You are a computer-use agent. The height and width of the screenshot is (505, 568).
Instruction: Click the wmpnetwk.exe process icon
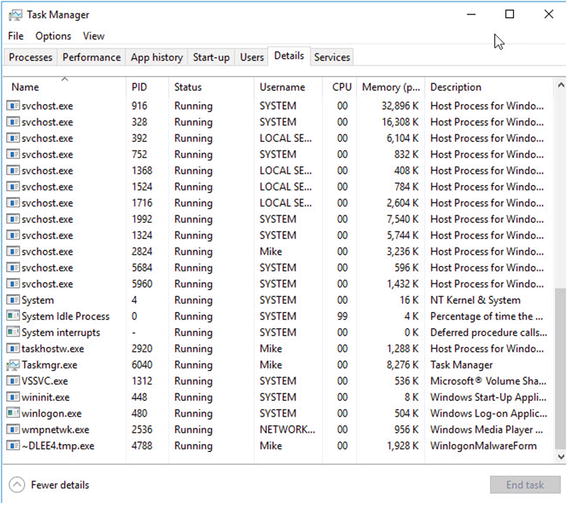[x=13, y=429]
